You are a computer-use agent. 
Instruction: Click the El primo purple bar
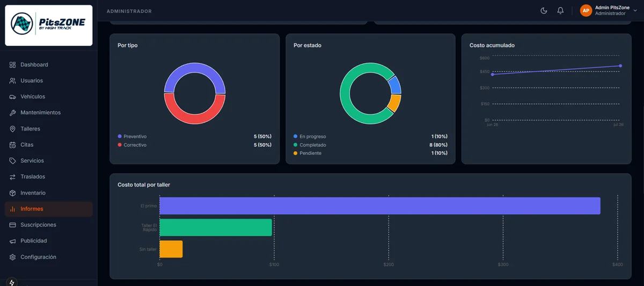[380, 206]
